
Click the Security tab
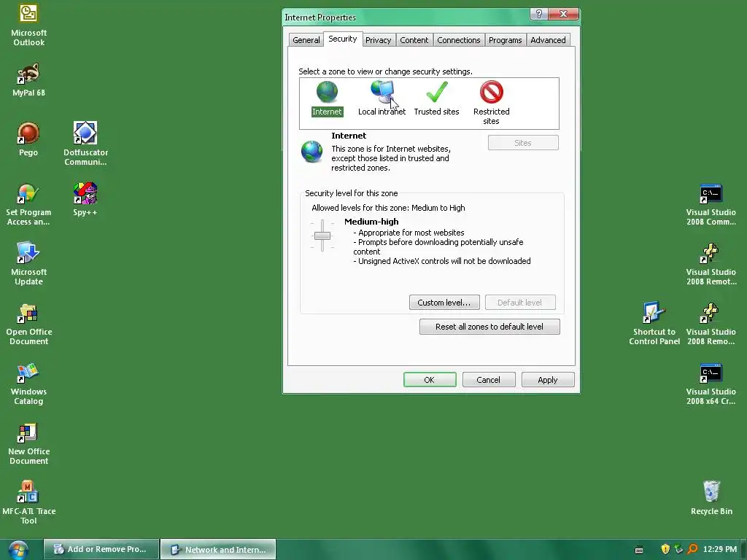click(343, 39)
